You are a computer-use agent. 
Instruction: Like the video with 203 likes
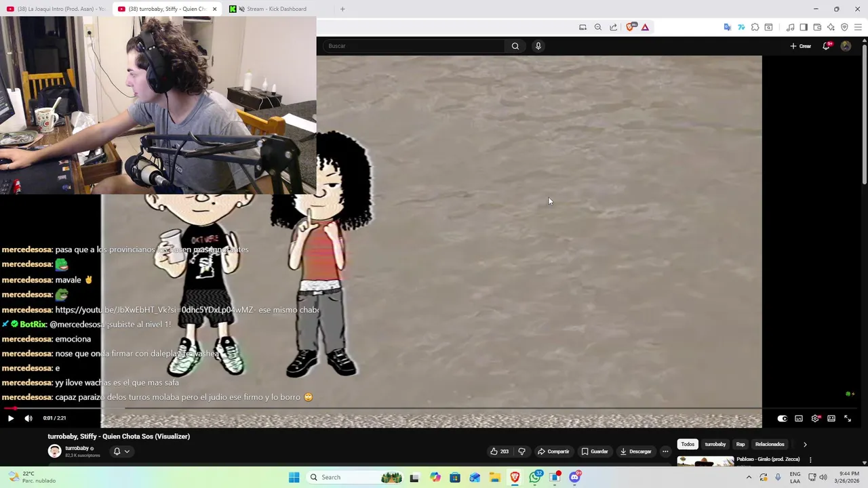(x=500, y=451)
